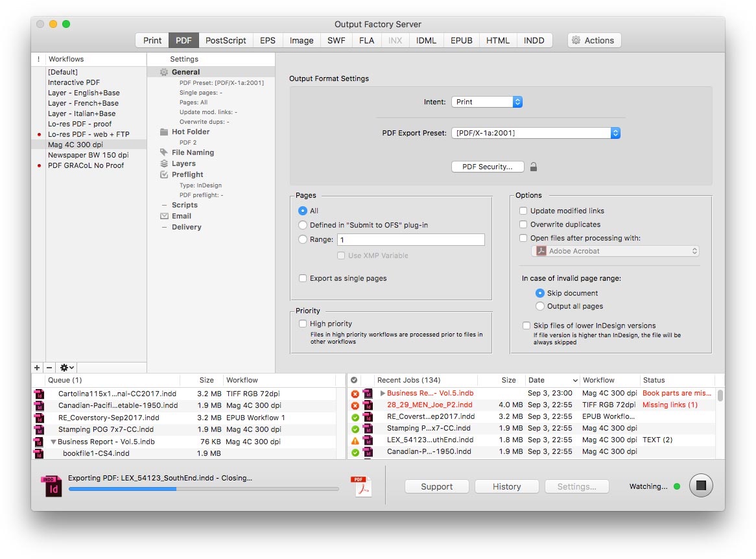Click the yellow warning icon next to LEX_54123 job

point(356,440)
